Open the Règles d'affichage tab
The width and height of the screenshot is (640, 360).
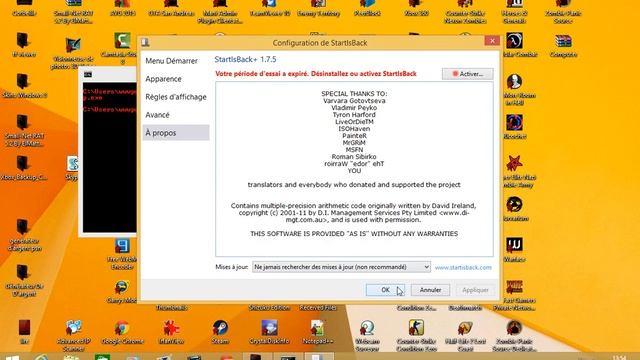pyautogui.click(x=176, y=97)
